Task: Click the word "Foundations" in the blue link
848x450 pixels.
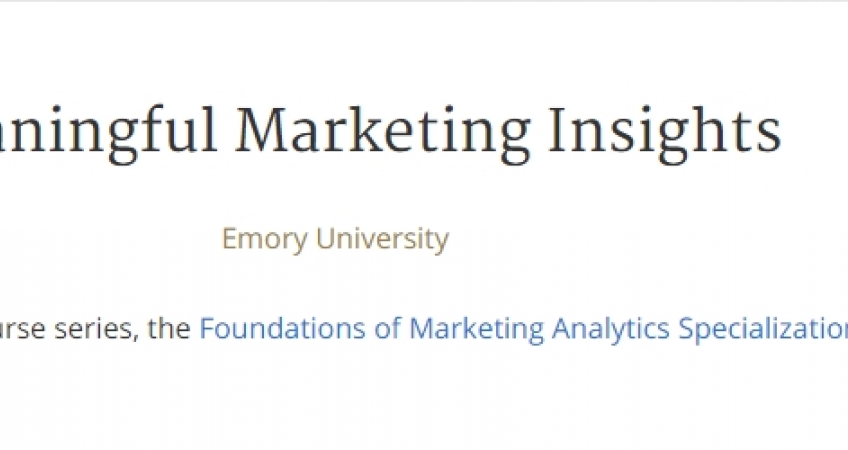Action: pyautogui.click(x=264, y=329)
